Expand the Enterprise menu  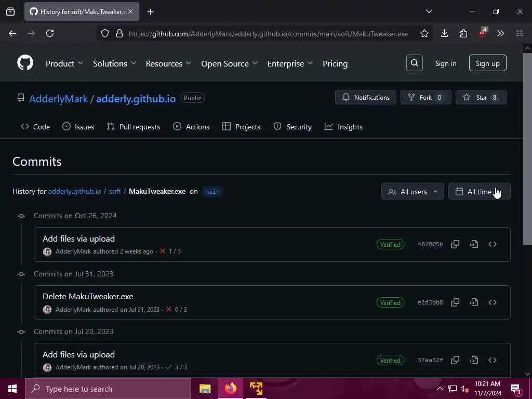click(290, 63)
